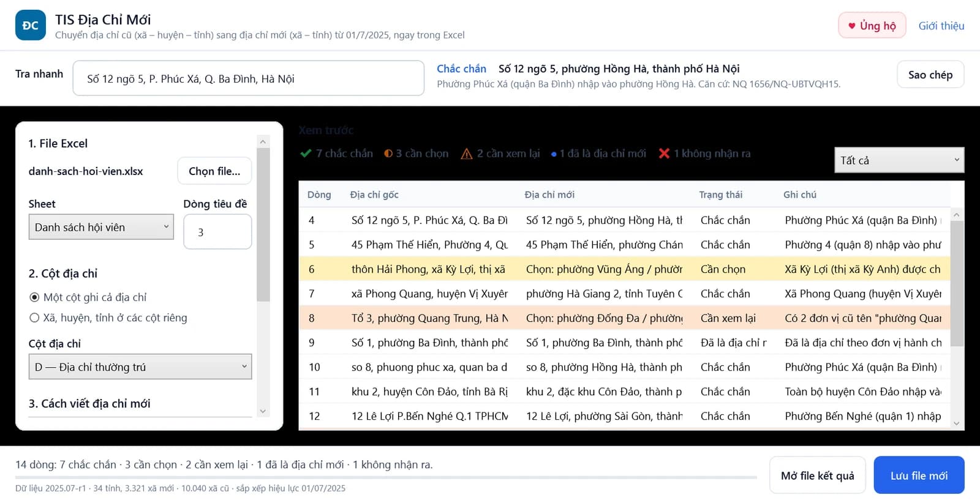Click the 'Trạng thái' column header
The image size is (980, 503).
coord(720,195)
